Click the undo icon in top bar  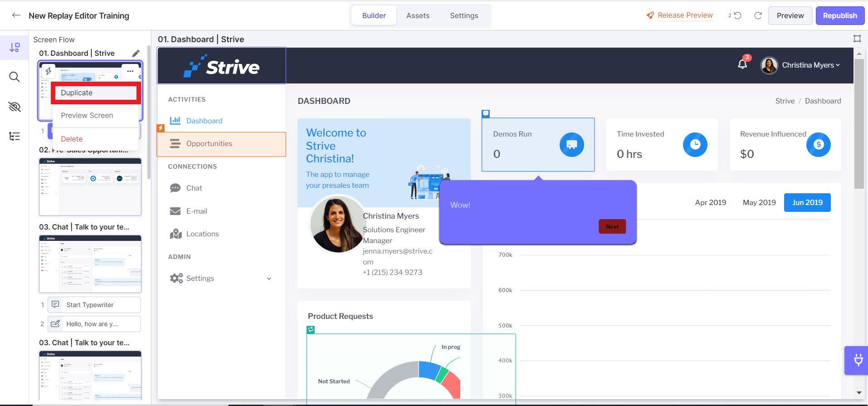click(x=737, y=15)
